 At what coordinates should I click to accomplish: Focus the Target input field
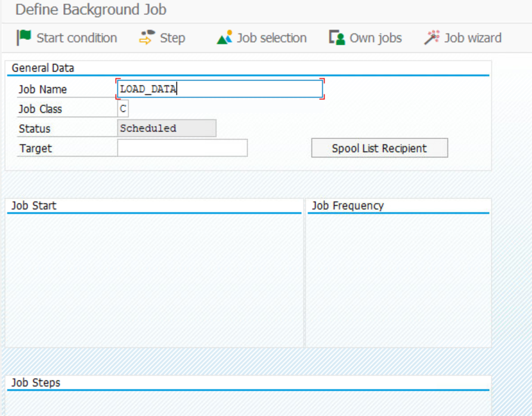pyautogui.click(x=182, y=148)
